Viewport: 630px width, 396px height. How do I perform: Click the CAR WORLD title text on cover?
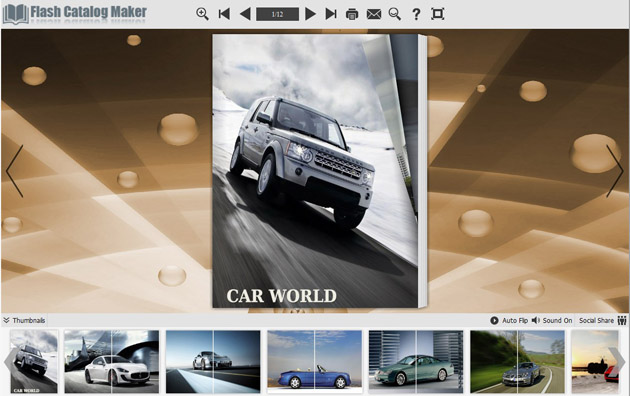(x=281, y=296)
